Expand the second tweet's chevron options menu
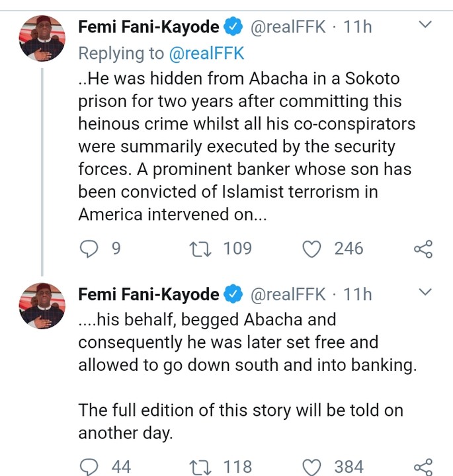 pos(425,292)
